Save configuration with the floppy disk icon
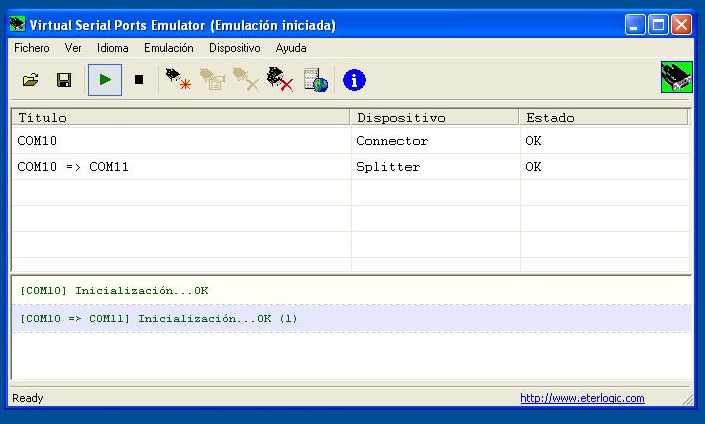 [64, 80]
